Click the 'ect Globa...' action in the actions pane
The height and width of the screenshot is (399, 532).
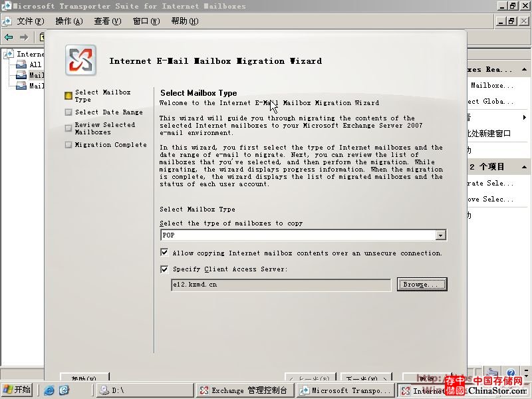[x=491, y=102]
